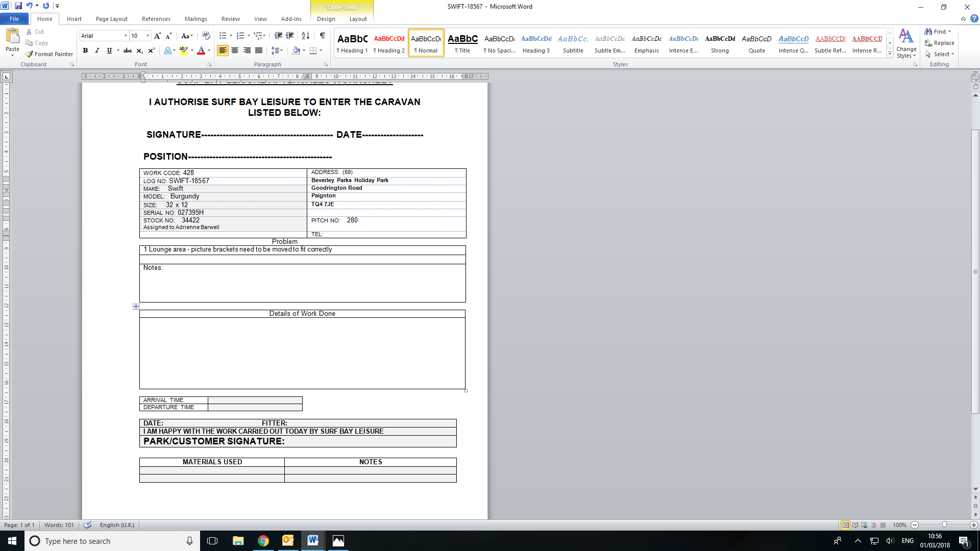Select the Bullets list icon
Viewport: 980px width, 551px height.
[x=223, y=36]
